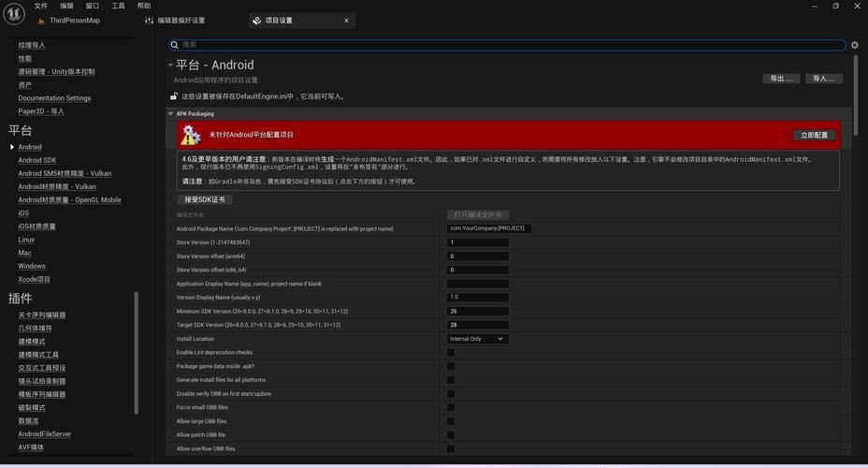The image size is (868, 468).
Task: Switch to the ThirdPersonMap tab
Action: tap(74, 21)
